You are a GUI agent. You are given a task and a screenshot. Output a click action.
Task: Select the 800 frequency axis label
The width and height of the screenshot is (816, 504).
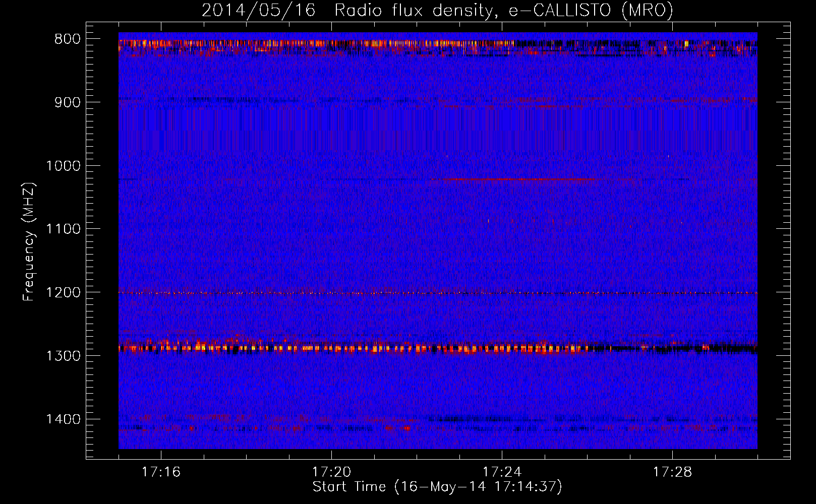point(67,39)
